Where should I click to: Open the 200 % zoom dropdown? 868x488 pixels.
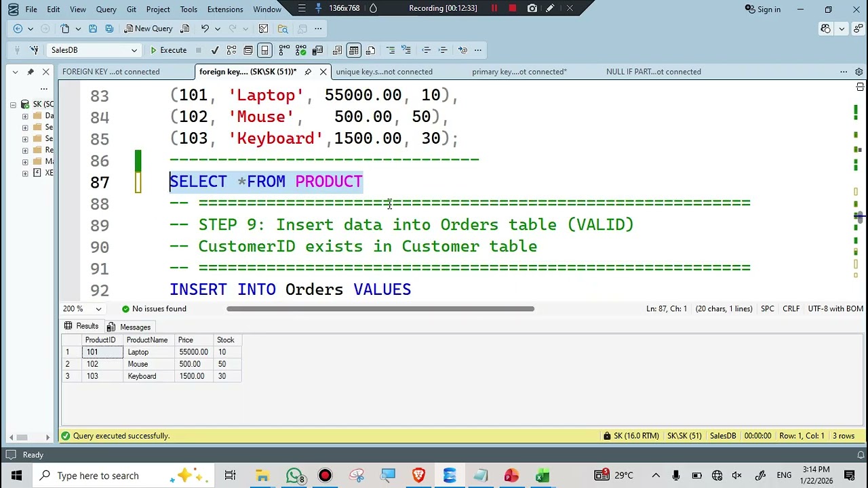pyautogui.click(x=98, y=309)
